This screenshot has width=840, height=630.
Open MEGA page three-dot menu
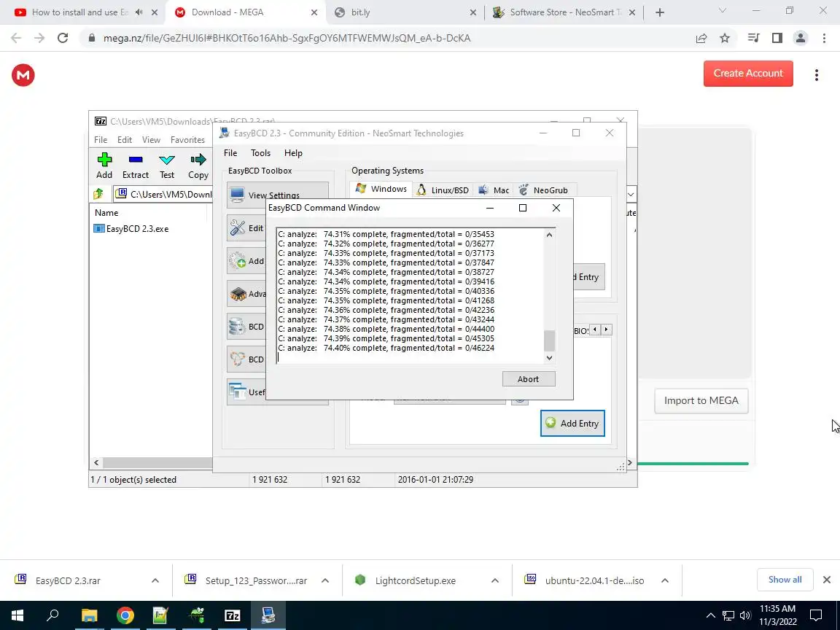coord(817,75)
